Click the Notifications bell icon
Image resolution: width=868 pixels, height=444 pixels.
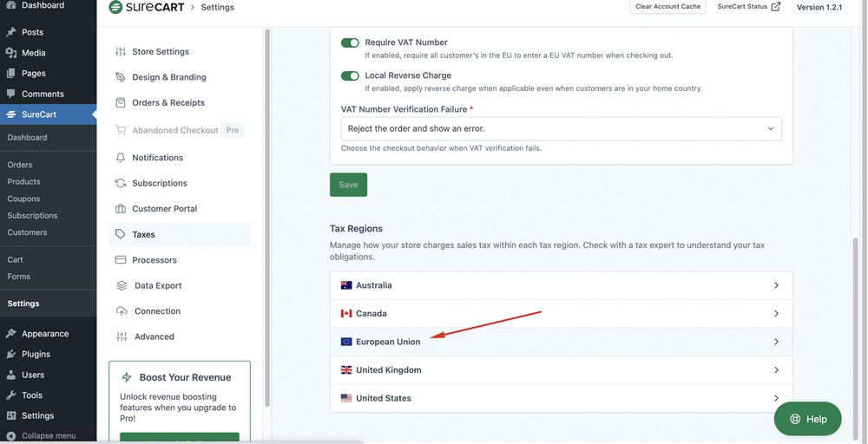pos(121,158)
